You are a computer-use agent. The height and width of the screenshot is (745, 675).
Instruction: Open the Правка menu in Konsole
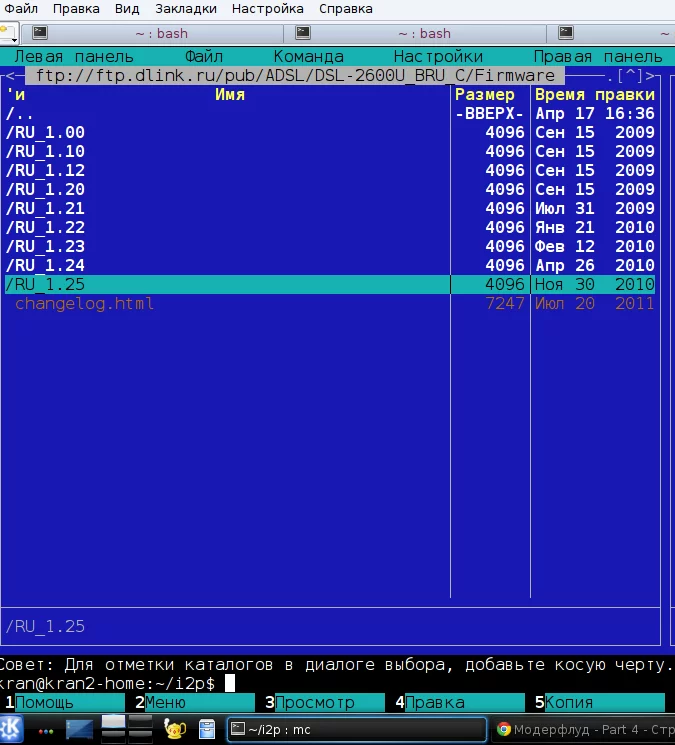click(76, 9)
